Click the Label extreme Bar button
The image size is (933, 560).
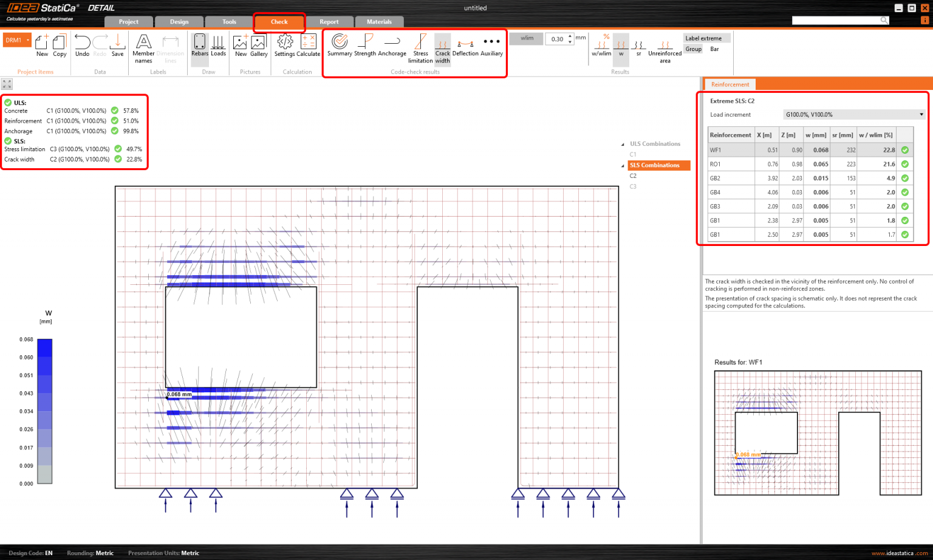tap(714, 49)
